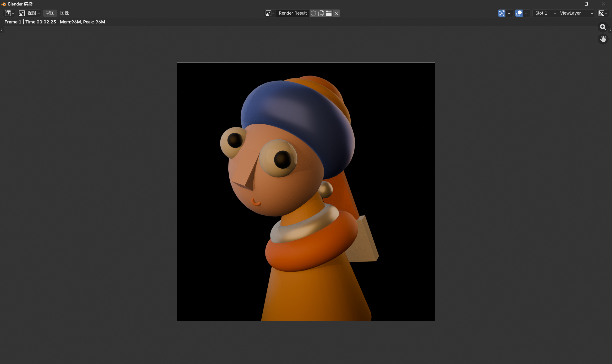Screen dimensions: 612x364
Task: Open the display channels dropdown
Action: [603, 13]
